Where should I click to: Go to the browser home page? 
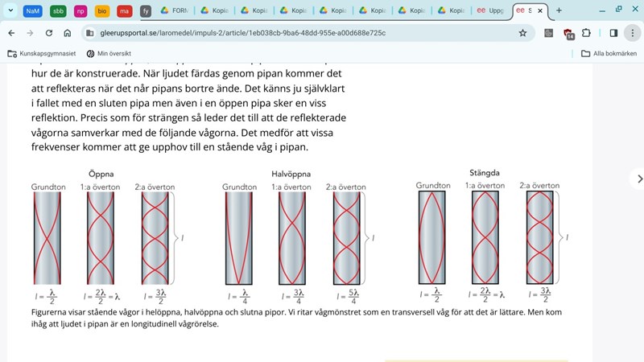coord(68,33)
